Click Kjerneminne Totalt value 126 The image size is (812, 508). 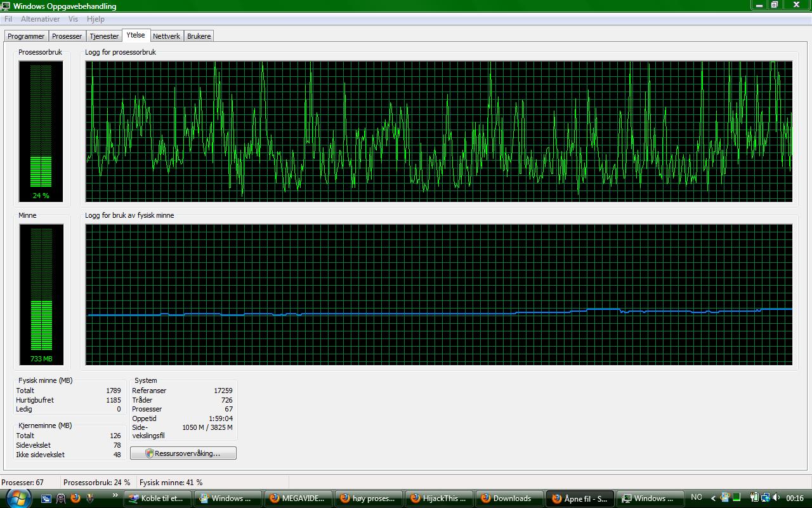(x=115, y=436)
